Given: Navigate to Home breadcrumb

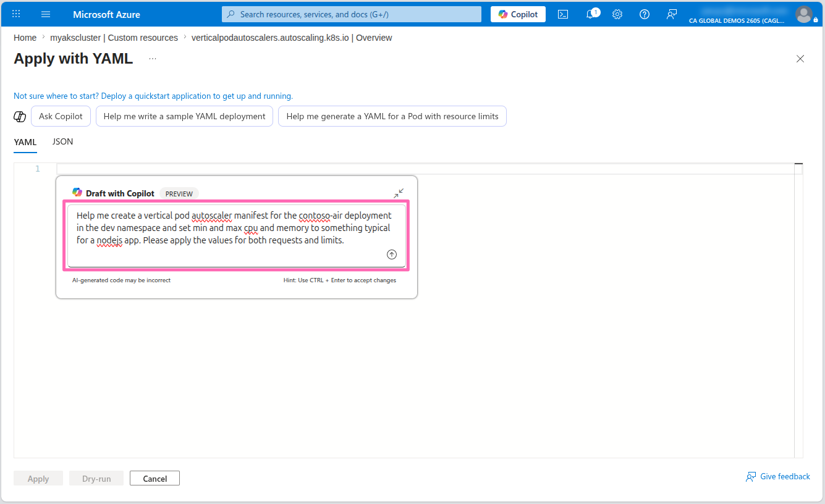Looking at the screenshot, I should (x=25, y=38).
